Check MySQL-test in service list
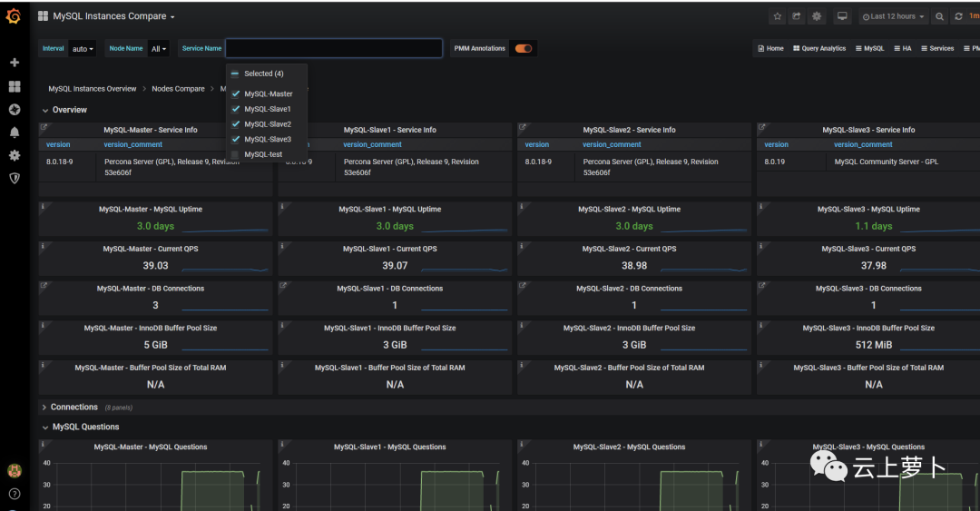The height and width of the screenshot is (511, 980). (x=235, y=154)
